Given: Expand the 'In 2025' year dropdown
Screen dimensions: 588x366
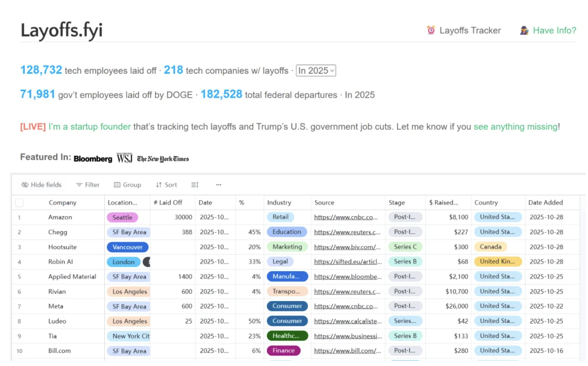Looking at the screenshot, I should coord(316,71).
